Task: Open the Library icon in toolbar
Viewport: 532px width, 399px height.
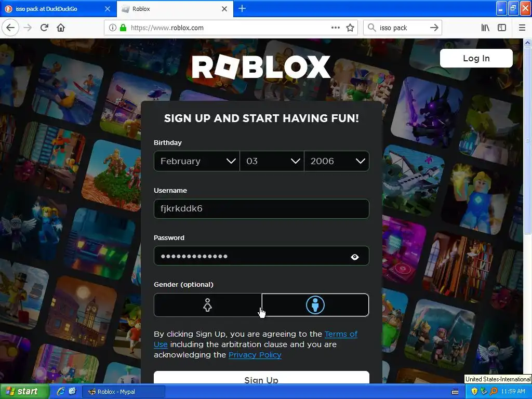Action: pos(485,28)
